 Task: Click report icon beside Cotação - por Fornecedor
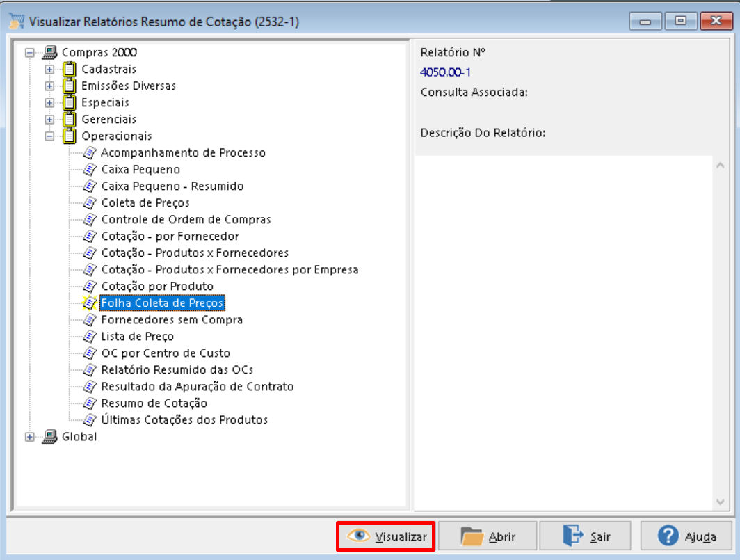90,236
